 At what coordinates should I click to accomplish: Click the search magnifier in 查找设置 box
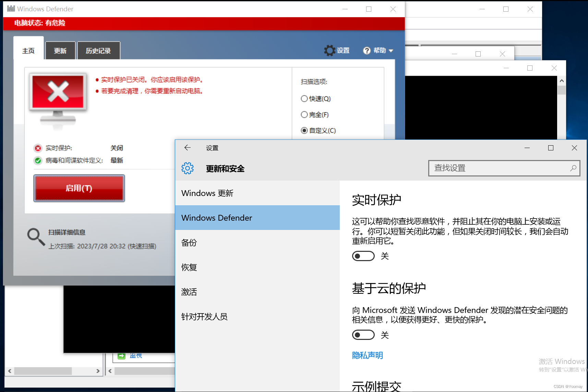click(573, 168)
